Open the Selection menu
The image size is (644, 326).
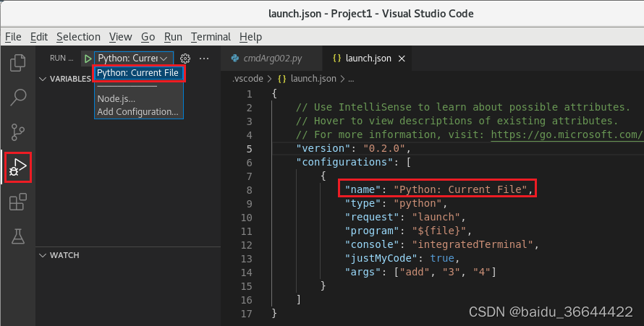(x=78, y=37)
